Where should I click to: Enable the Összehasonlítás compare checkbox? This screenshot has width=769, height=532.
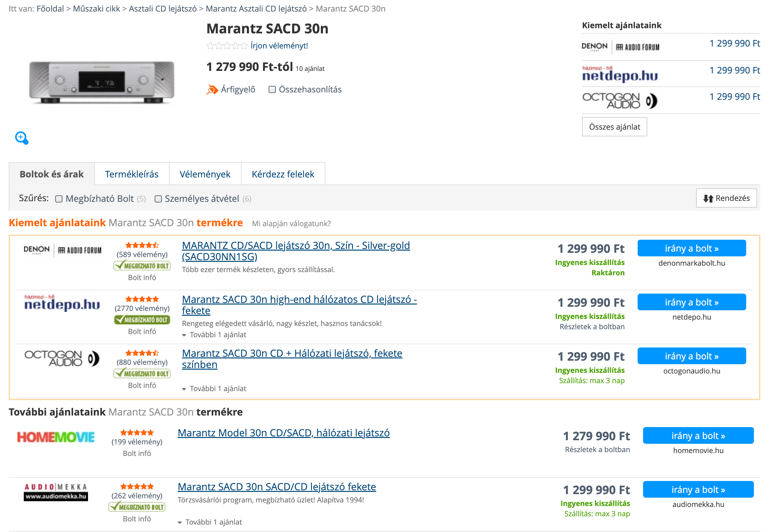tap(272, 89)
